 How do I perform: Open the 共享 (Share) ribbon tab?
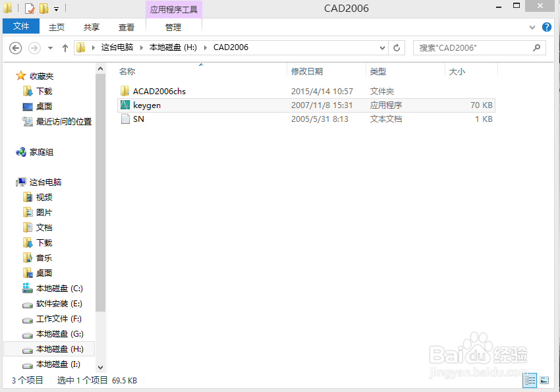[92, 27]
